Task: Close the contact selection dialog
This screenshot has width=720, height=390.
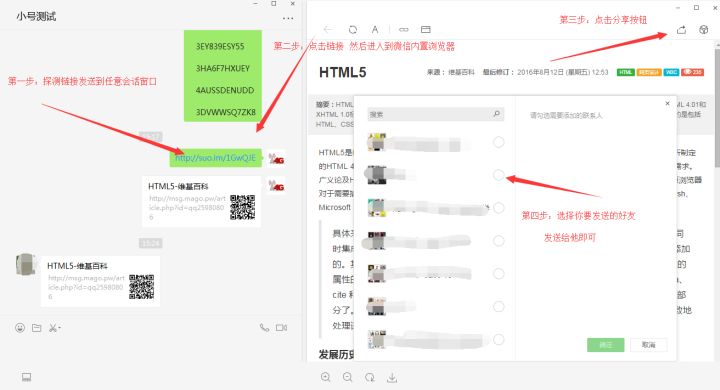Action: coord(667,103)
